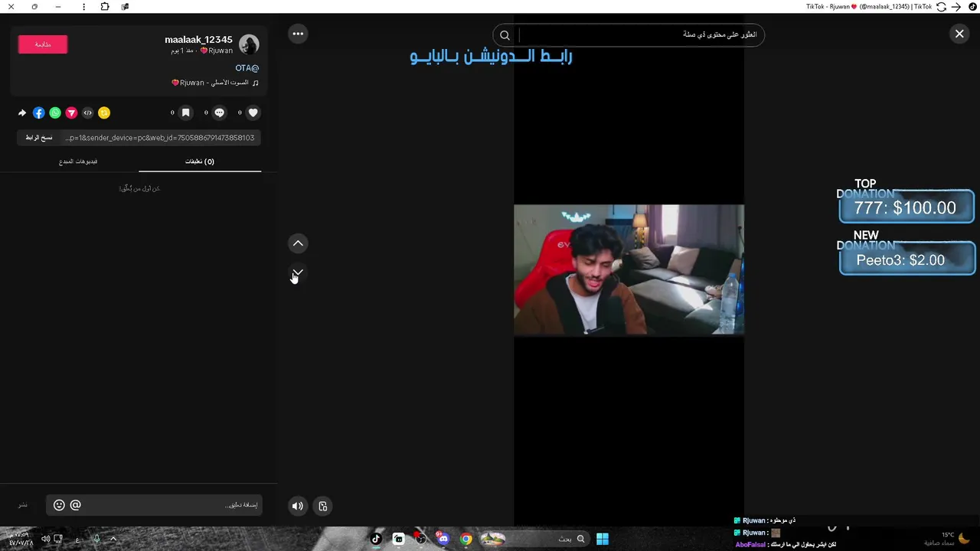Share the video to WhatsApp
Viewport: 980px width, 551px height.
tap(55, 112)
